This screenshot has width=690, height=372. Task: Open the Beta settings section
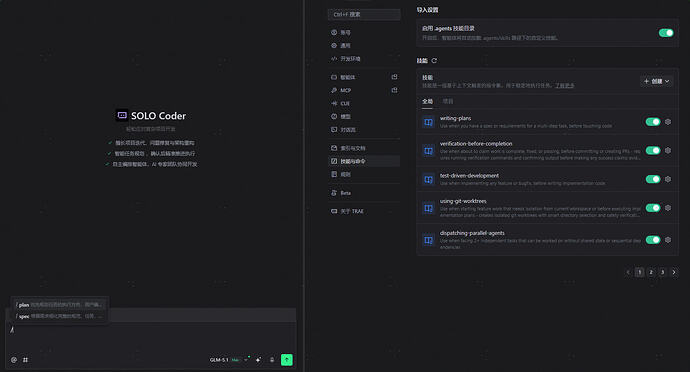click(364, 193)
